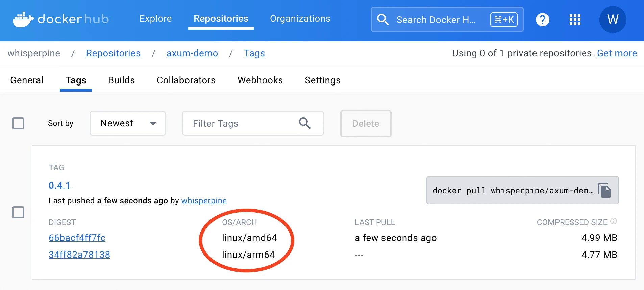Viewport: 644px width, 290px height.
Task: Type in the Filter Tags field
Action: [240, 123]
